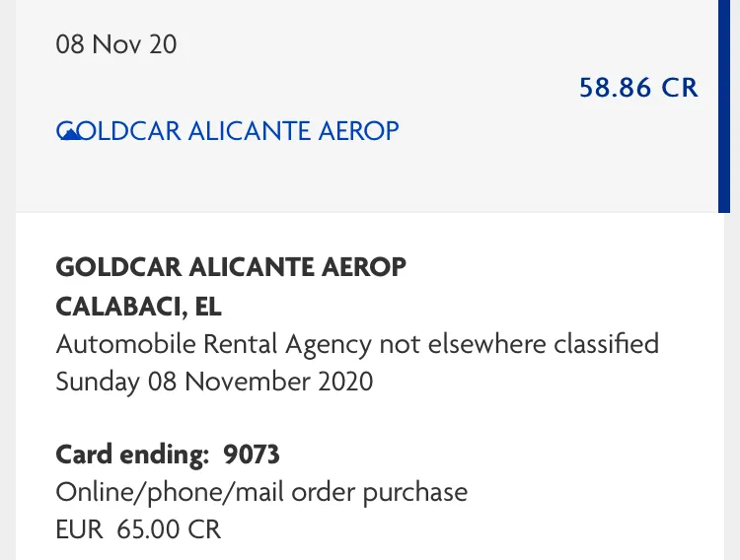This screenshot has width=740, height=560.
Task: Click the dark blue vertical bar at right edge
Action: (x=724, y=105)
